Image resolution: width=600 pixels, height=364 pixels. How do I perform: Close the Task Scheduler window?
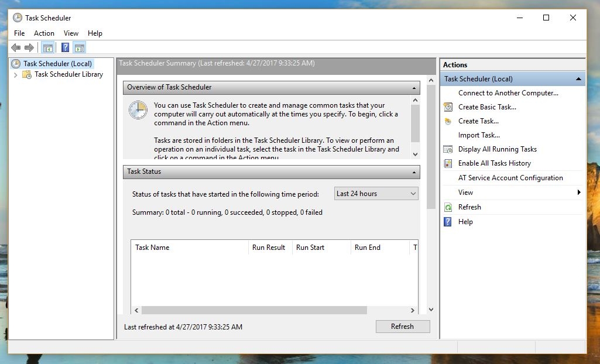[573, 18]
